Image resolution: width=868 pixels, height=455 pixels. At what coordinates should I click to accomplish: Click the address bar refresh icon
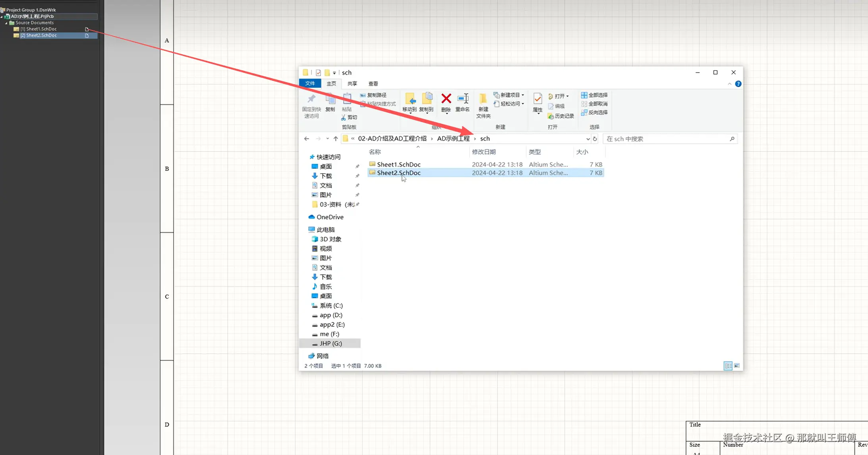[x=595, y=139]
